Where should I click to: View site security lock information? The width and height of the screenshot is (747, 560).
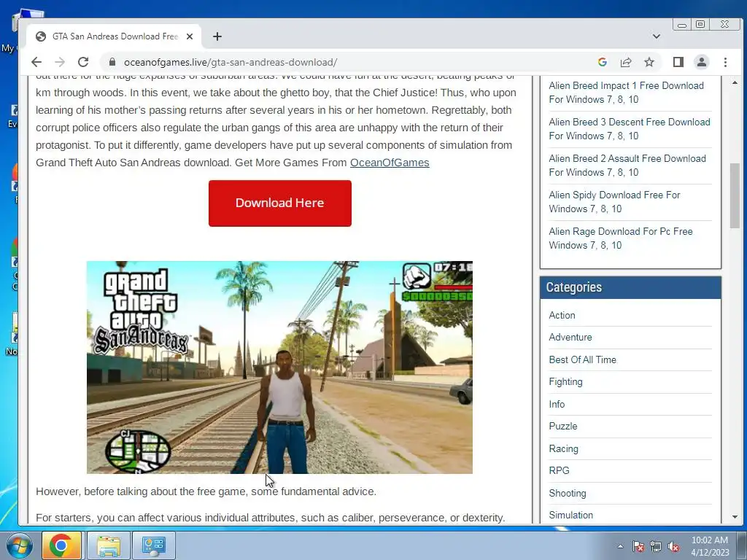112,62
